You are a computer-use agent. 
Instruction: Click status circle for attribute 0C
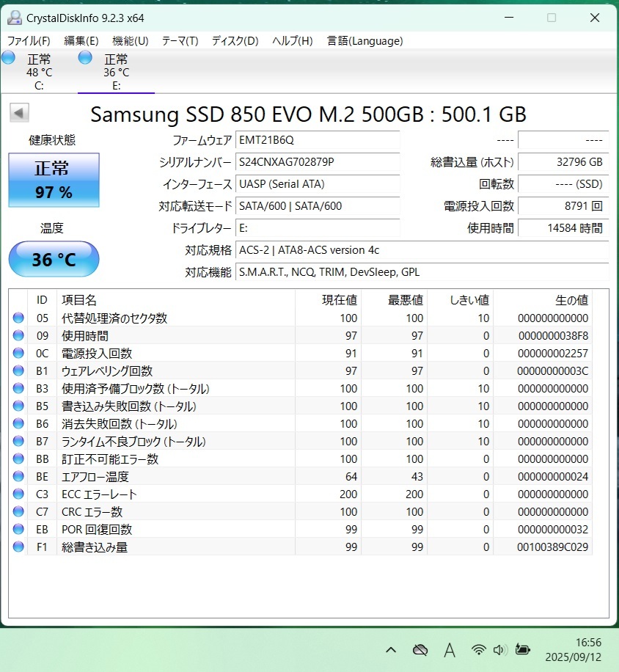point(18,353)
